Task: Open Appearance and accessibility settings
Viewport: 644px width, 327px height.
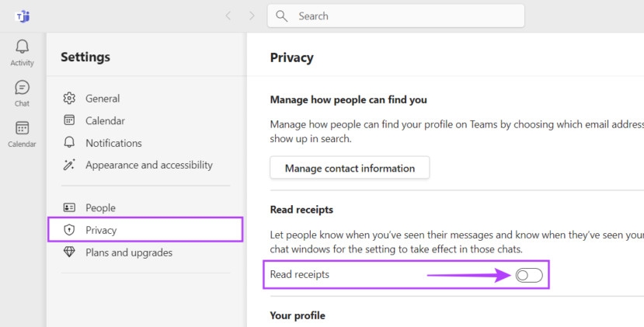Action: (149, 165)
